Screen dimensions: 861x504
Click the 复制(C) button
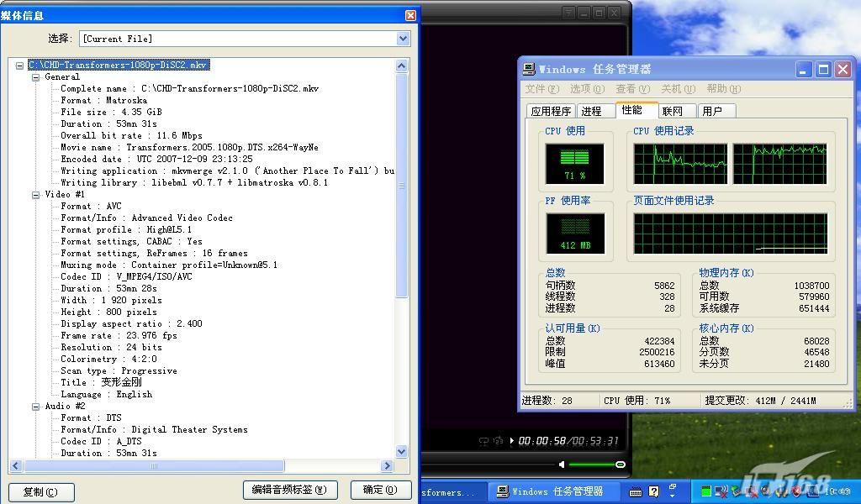[x=41, y=492]
